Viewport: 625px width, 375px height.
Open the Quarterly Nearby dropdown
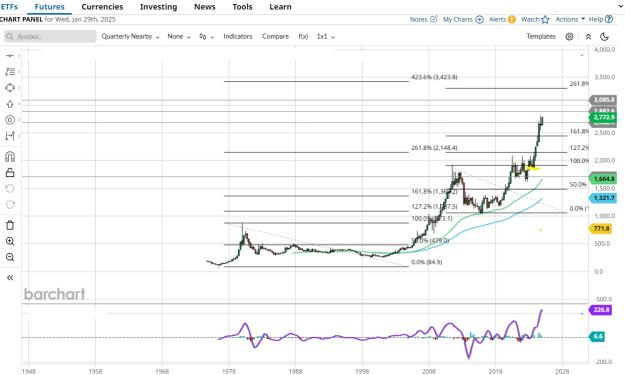point(130,36)
